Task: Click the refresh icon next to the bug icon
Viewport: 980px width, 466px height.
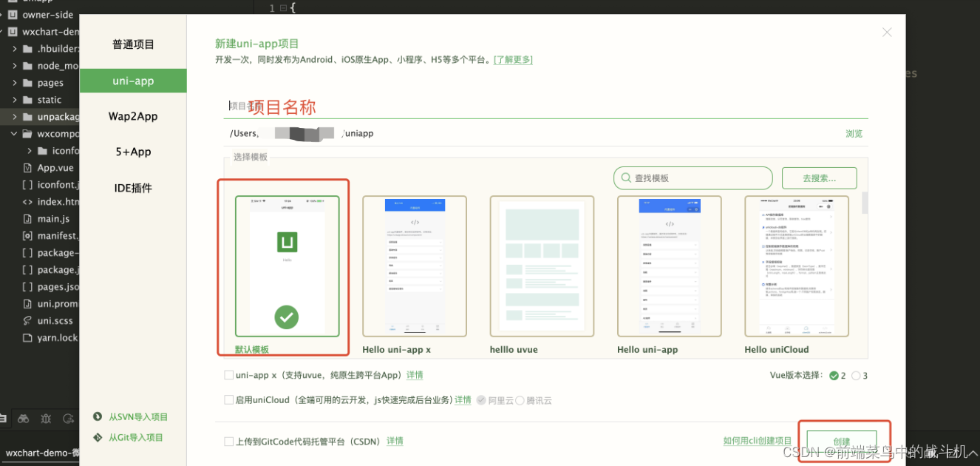Action: (x=68, y=419)
